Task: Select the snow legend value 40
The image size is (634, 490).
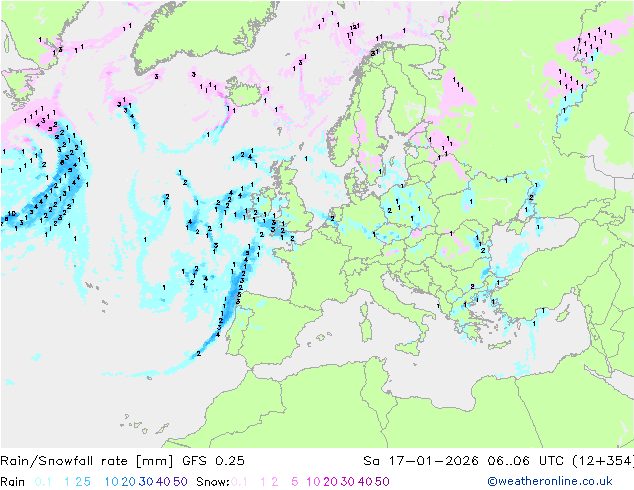Action: tap(365, 482)
